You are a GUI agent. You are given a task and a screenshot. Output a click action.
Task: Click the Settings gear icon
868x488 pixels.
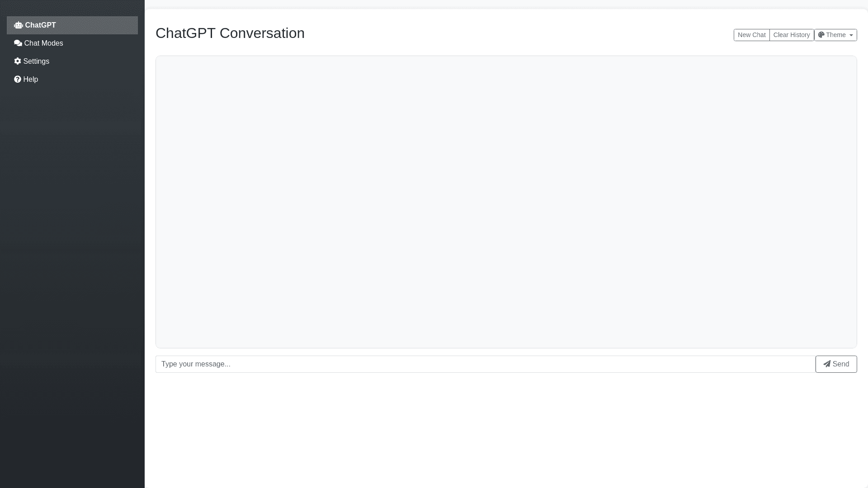pyautogui.click(x=18, y=61)
